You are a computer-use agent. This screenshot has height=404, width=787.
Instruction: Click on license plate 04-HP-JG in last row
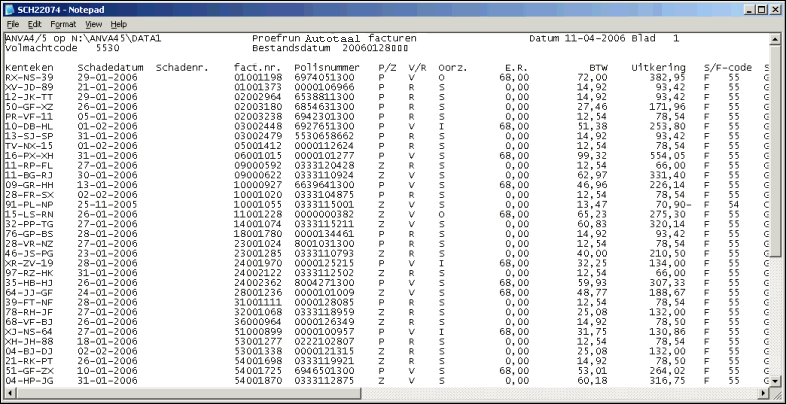pos(27,380)
